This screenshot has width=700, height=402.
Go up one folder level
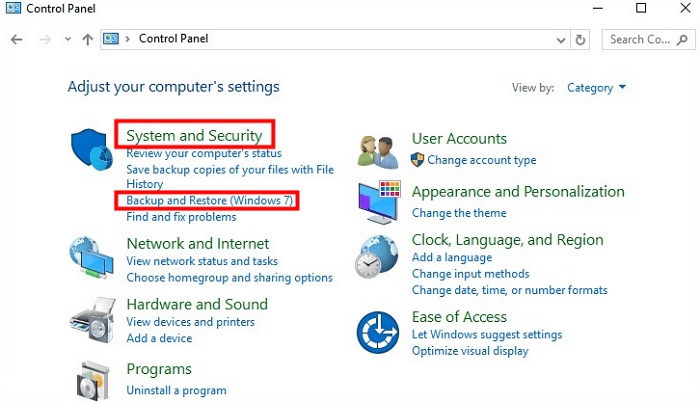coord(88,40)
